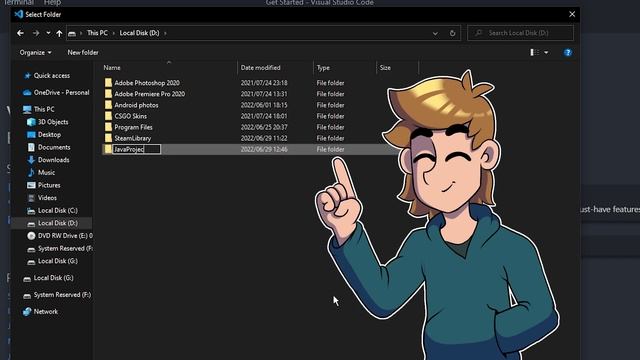Create a New folder
Screen dimensions: 640x360
pyautogui.click(x=83, y=53)
